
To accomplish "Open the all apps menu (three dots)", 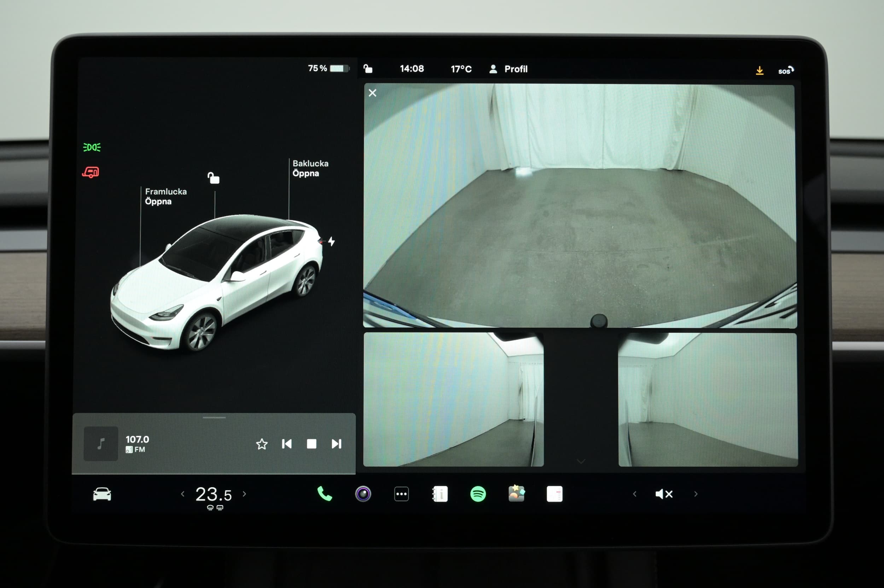I will coord(401,494).
